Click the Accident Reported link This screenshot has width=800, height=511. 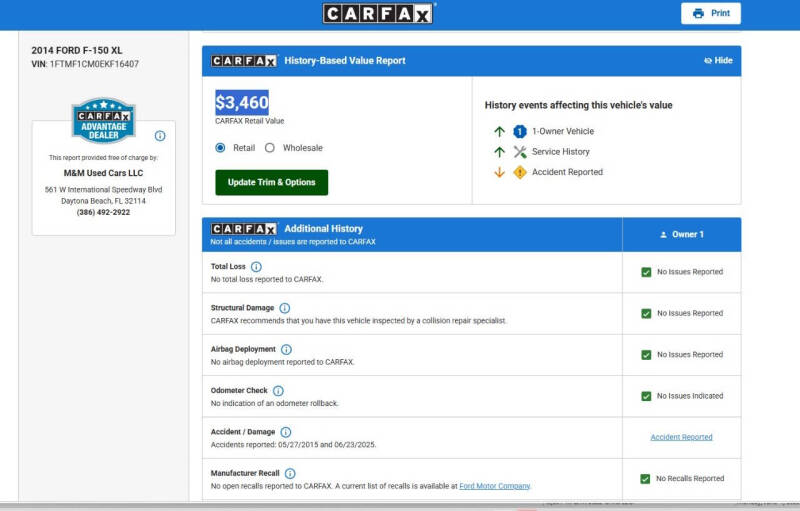click(x=681, y=437)
